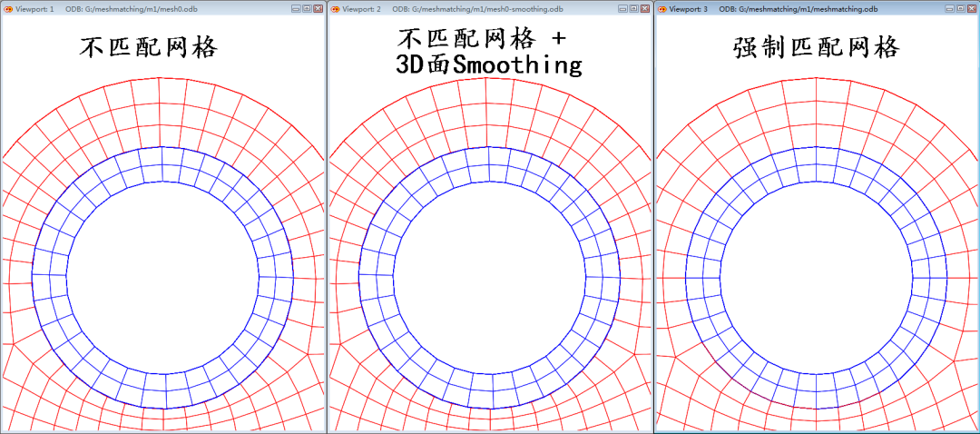Click the 强制匹配网格 annotation label
This screenshot has width=980, height=434.
(815, 47)
